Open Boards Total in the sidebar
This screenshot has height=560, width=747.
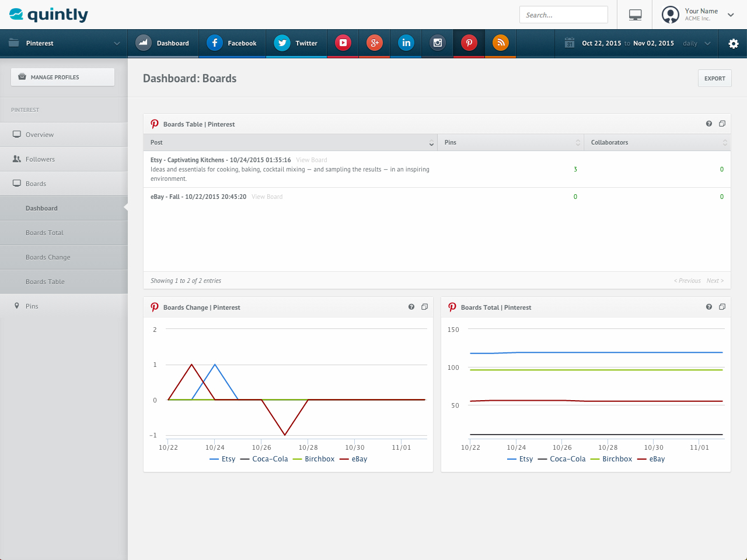coord(64,233)
